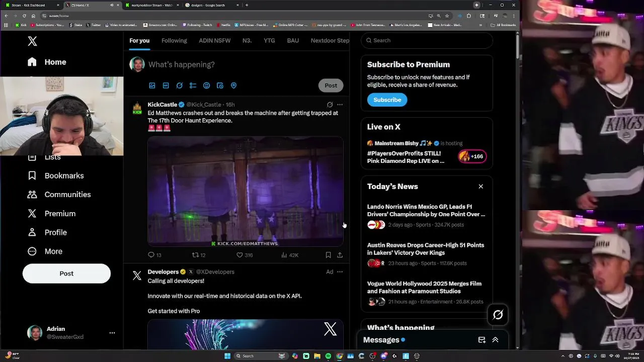Expand the Messages drawer
This screenshot has width=644, height=362.
pos(495,340)
